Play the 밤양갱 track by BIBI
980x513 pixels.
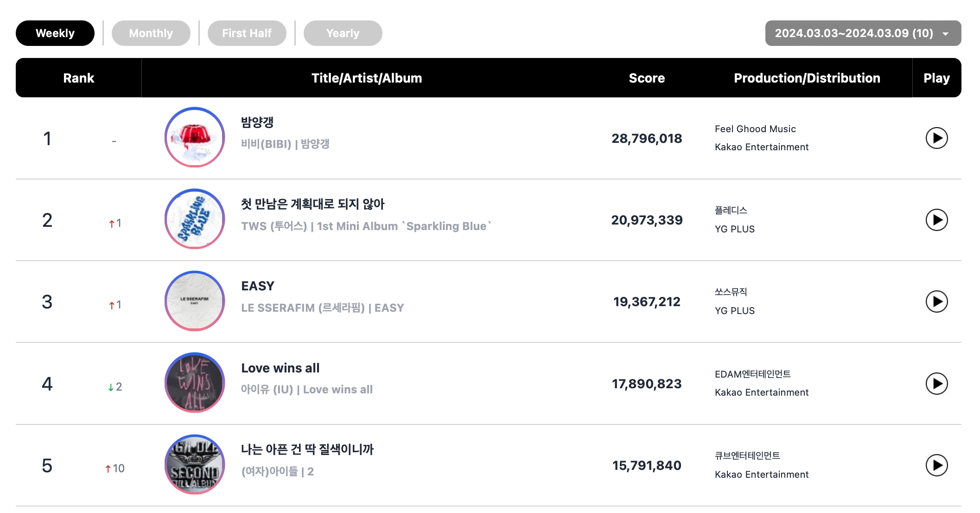pyautogui.click(x=936, y=138)
